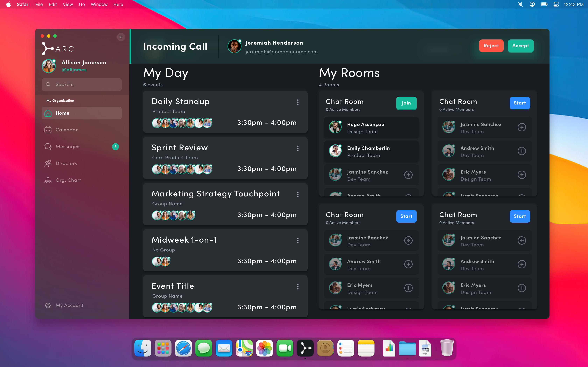
Task: Open Daily Standup options menu
Action: point(298,102)
